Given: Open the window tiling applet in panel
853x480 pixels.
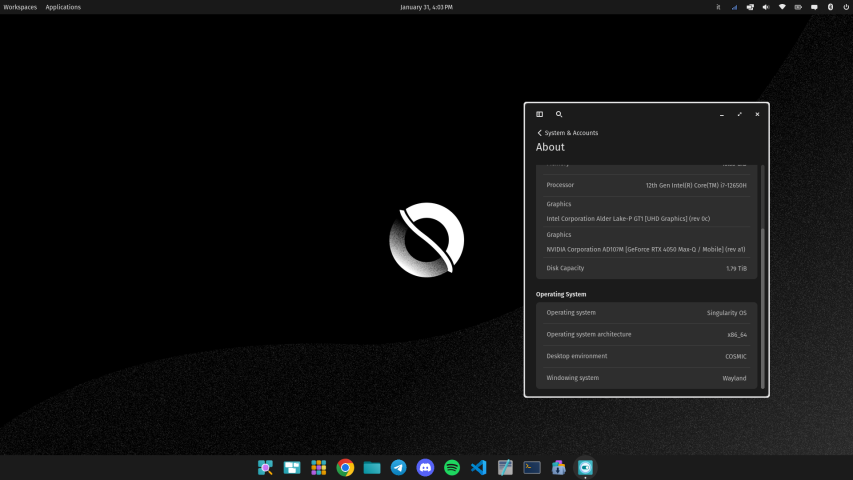Looking at the screenshot, I should pyautogui.click(x=750, y=7).
